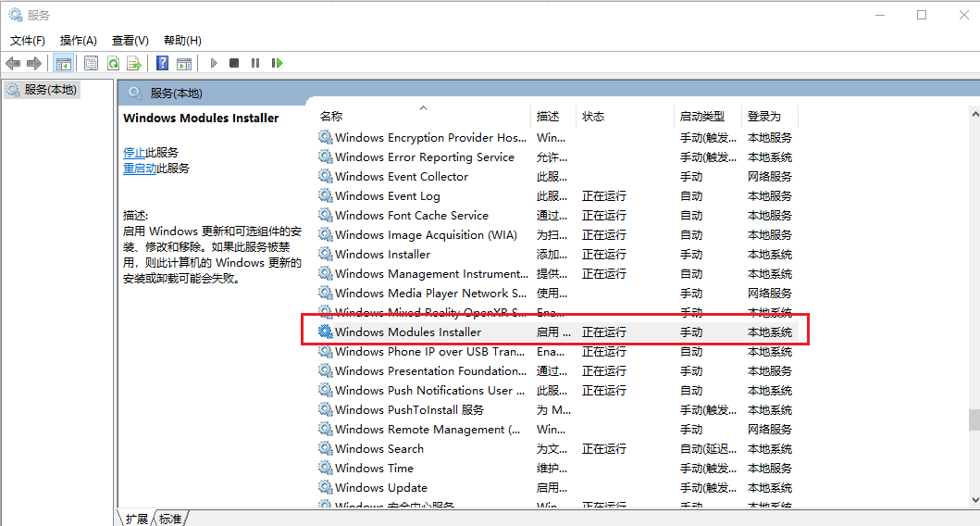The image size is (980, 526).
Task: Select Windows Presentation Foundation service
Action: point(430,371)
